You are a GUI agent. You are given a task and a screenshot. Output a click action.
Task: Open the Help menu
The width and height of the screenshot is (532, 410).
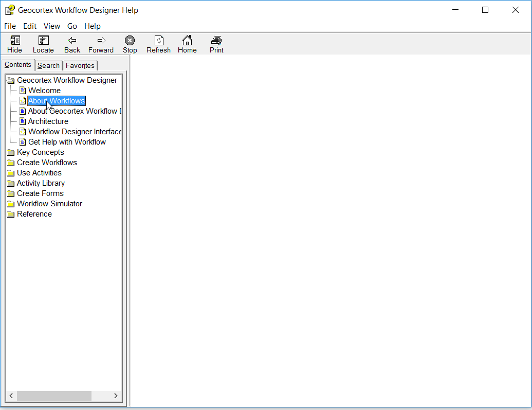[93, 26]
